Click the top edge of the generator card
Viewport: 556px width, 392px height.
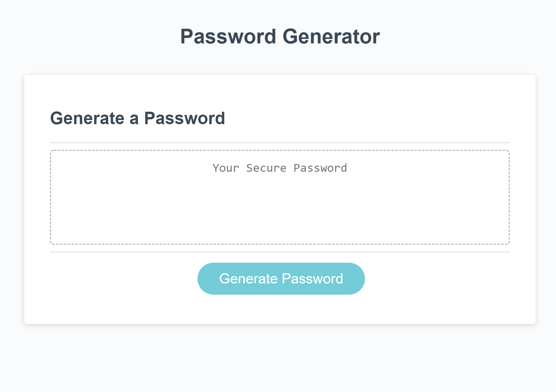[x=280, y=75]
